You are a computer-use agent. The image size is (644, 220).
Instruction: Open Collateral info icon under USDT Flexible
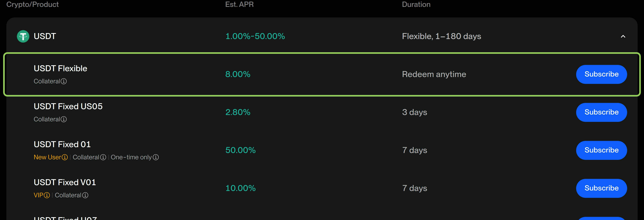pyautogui.click(x=64, y=81)
